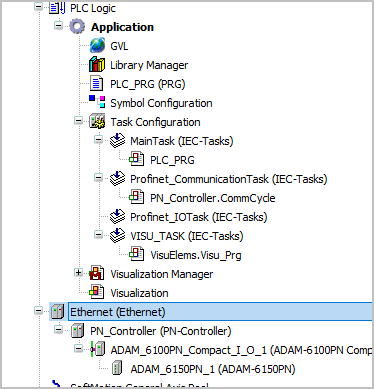This screenshot has width=374, height=389.
Task: Click the PN_Controller device icon
Action: (x=77, y=331)
